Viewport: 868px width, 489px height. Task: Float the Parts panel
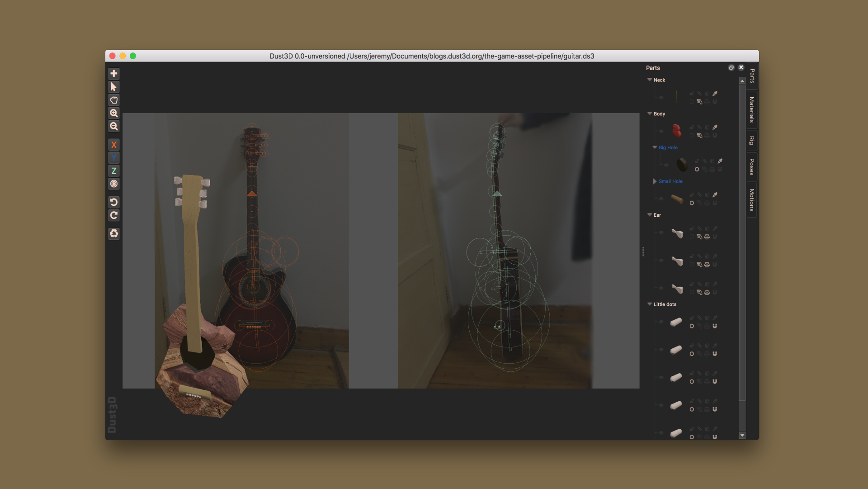731,67
